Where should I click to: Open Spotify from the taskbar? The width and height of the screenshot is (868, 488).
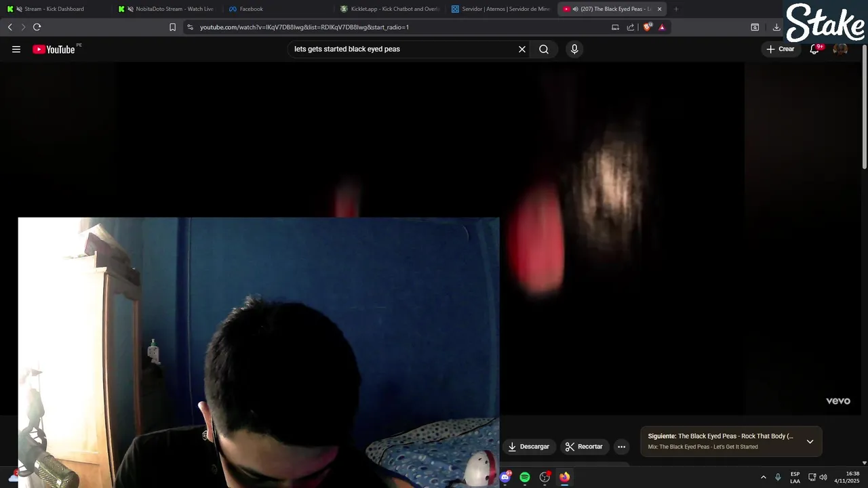click(525, 477)
